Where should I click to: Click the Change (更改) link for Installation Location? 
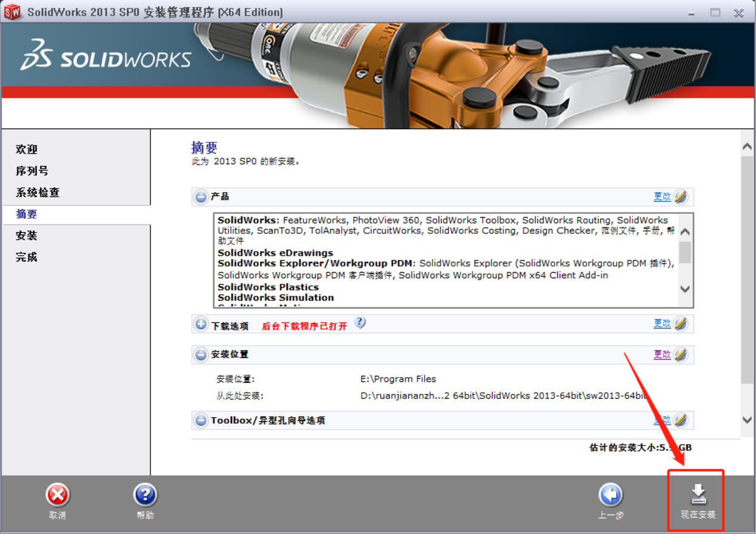coord(661,355)
